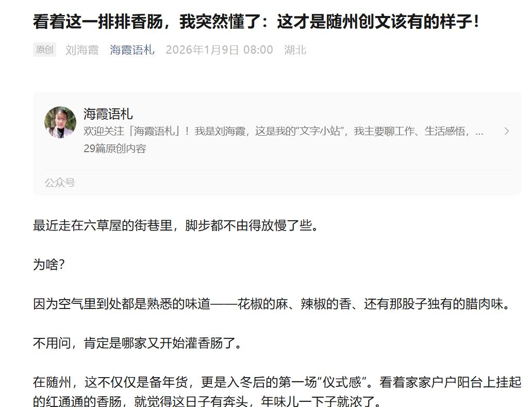Click the author name 刘海霞
Image resolution: width=532 pixels, height=407 pixels.
82,50
